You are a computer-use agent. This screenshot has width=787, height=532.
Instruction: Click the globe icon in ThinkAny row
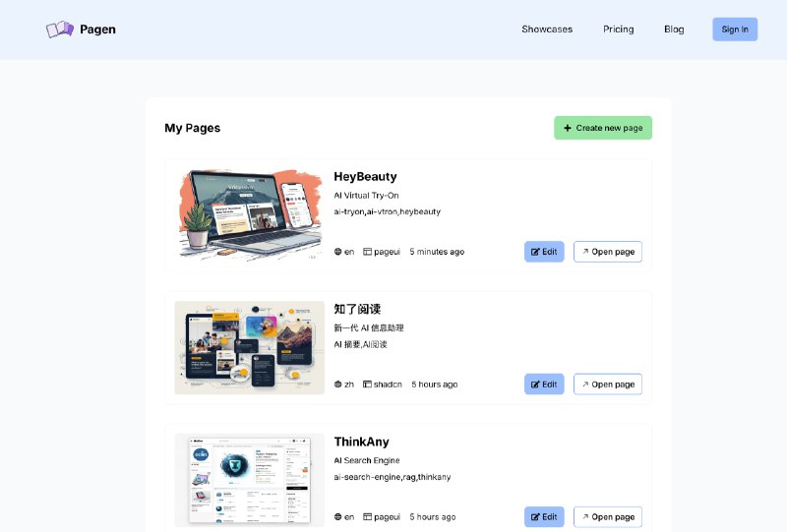337,516
